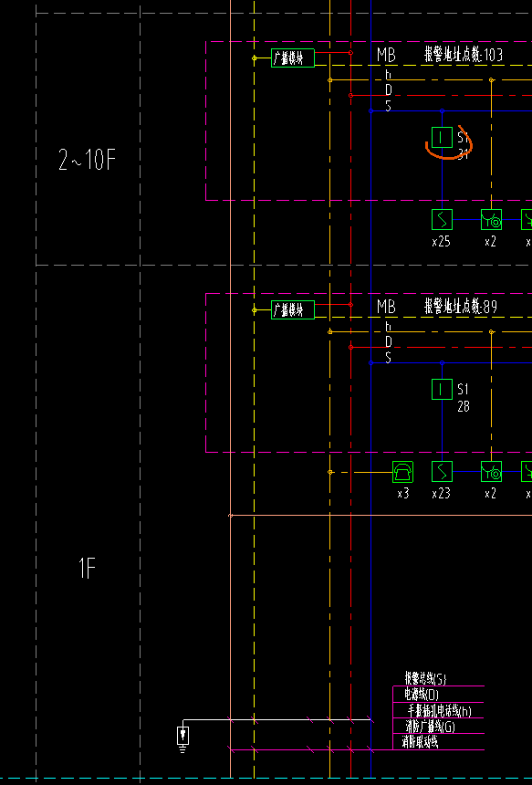Select the MB label next to 报警地址点数:89
Image resolution: width=532 pixels, height=785 pixels.
click(386, 307)
